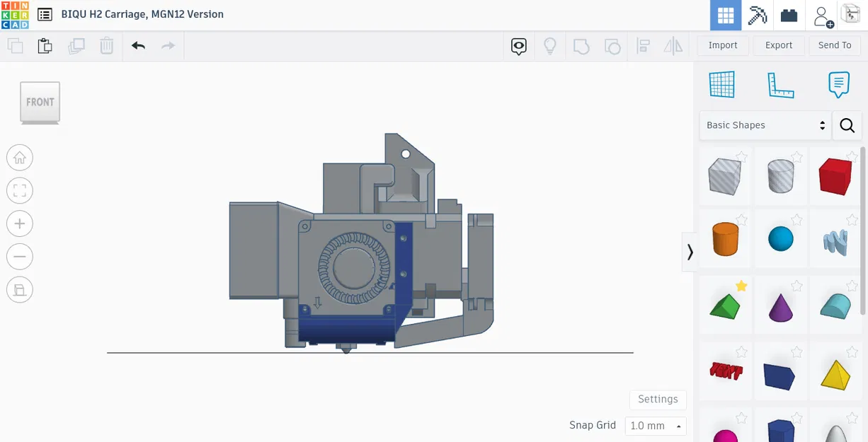
Task: Click the Ungroup shapes tool
Action: (x=612, y=47)
